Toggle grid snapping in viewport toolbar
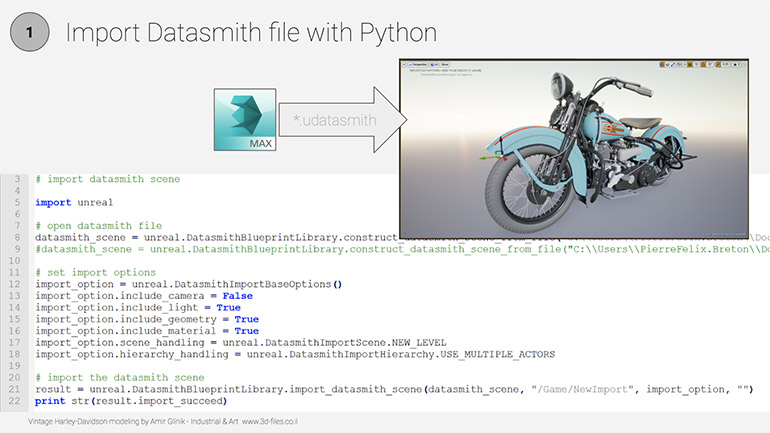Screen dimensions: 770x433 tap(689, 67)
